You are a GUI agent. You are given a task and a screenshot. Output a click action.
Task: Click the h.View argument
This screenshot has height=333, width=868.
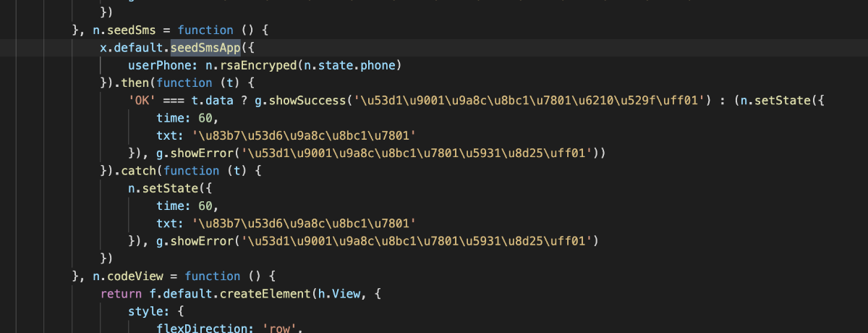(x=339, y=293)
